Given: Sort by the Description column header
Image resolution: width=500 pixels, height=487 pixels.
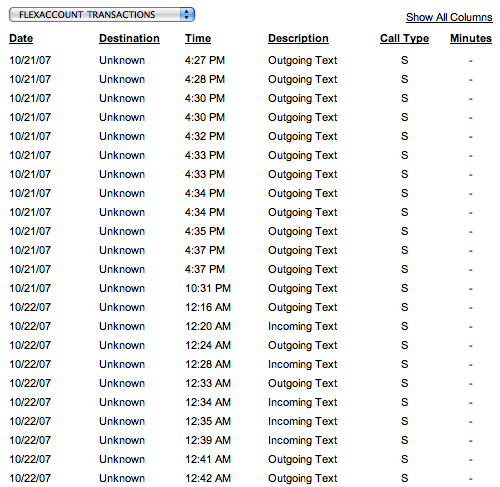Looking at the screenshot, I should (298, 38).
